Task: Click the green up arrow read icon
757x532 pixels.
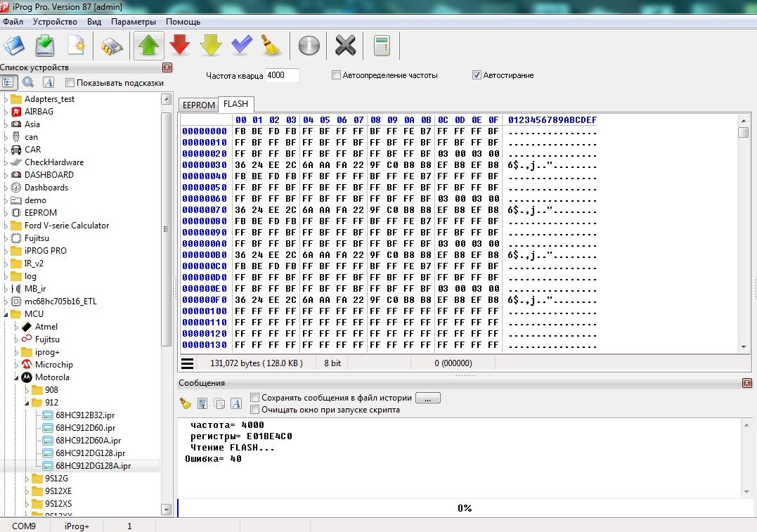Action: (x=149, y=46)
